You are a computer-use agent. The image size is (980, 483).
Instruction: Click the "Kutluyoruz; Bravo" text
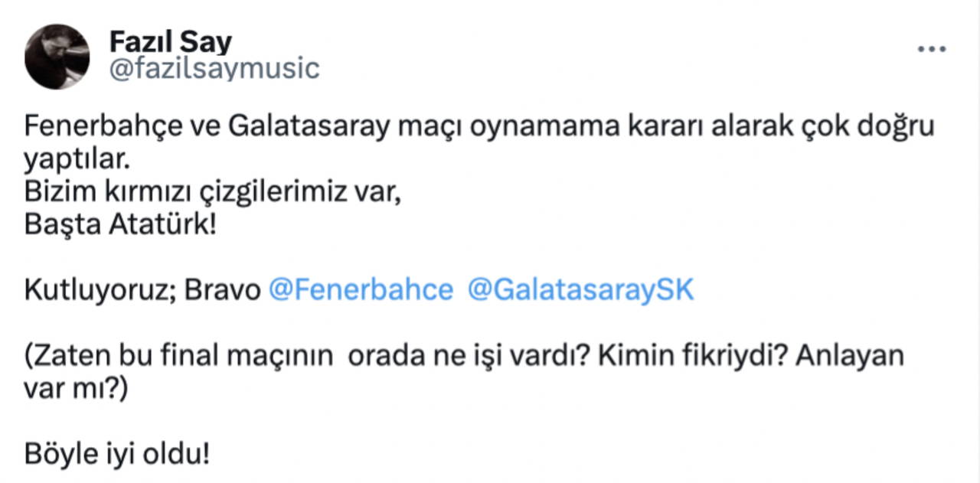pos(142,291)
